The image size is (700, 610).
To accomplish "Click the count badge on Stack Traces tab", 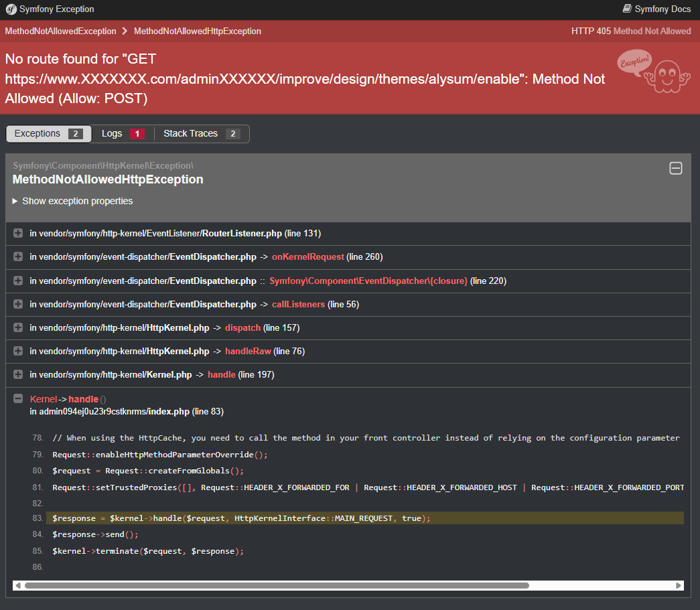I will (233, 134).
